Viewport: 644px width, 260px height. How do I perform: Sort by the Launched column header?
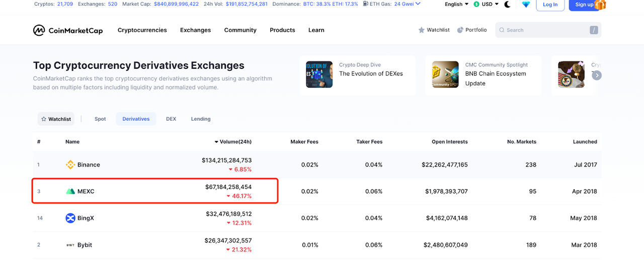pyautogui.click(x=585, y=142)
